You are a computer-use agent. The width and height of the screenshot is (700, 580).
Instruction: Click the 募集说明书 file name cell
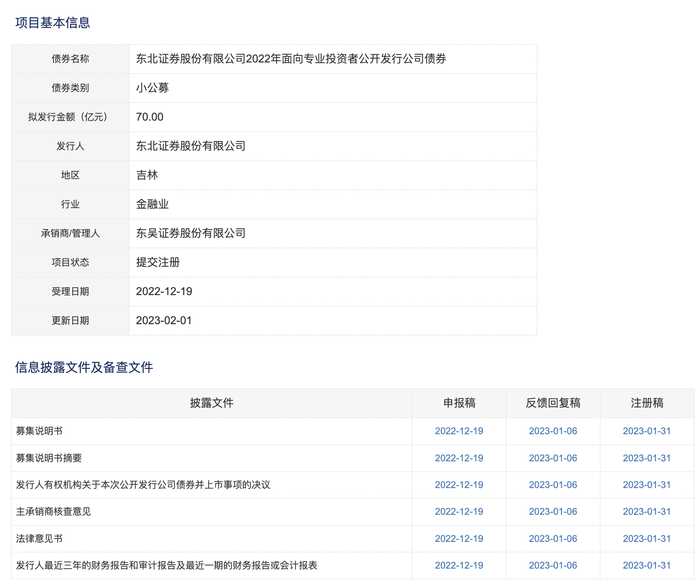(x=212, y=431)
